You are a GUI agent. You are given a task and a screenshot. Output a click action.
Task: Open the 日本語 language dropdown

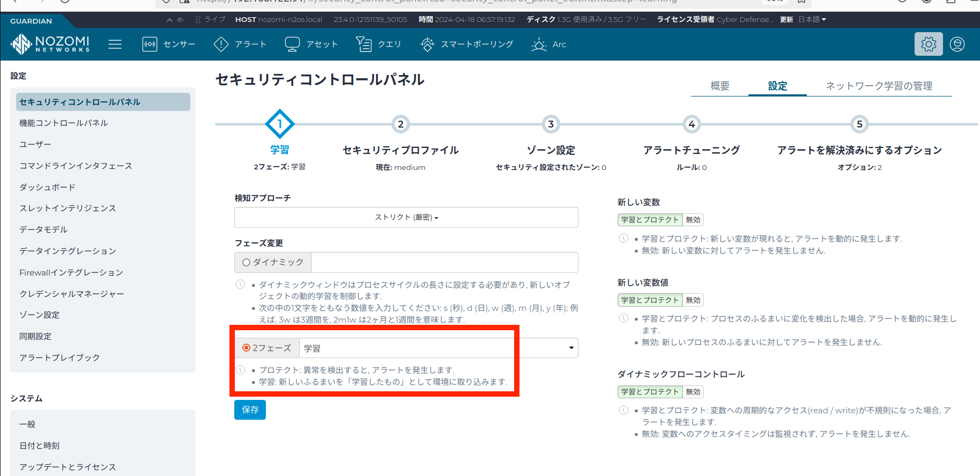tap(812, 19)
